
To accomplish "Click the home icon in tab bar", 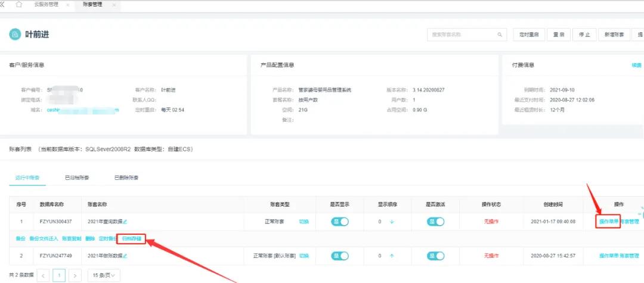I will (x=19, y=5).
